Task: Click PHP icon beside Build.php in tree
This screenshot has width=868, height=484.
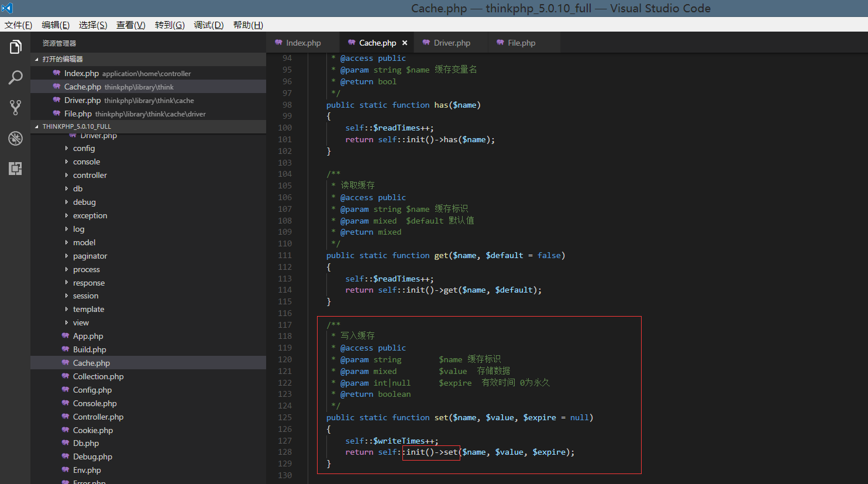Action: point(66,349)
